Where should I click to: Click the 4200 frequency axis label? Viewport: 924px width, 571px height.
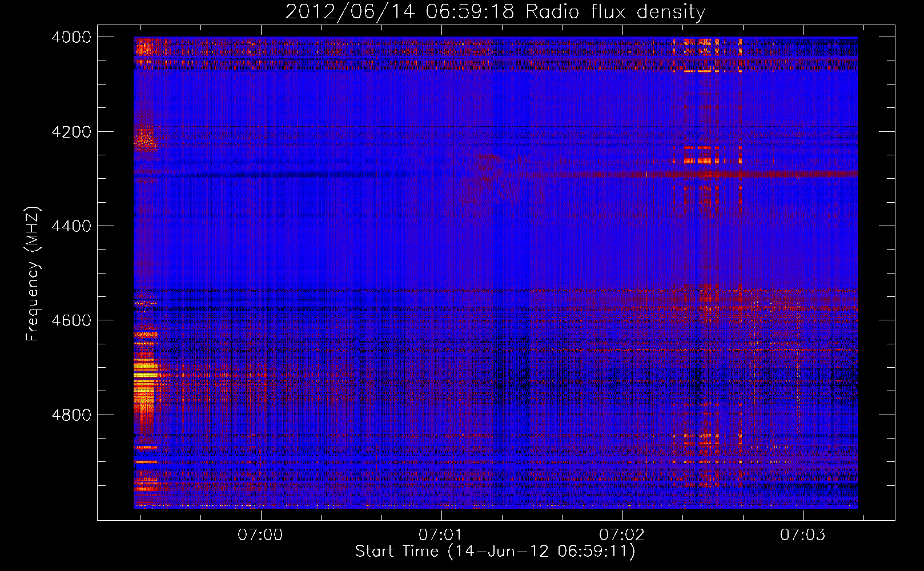71,132
